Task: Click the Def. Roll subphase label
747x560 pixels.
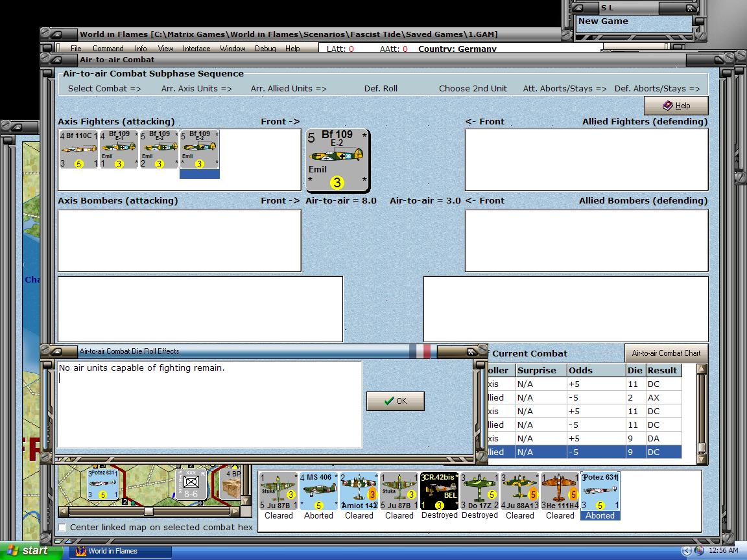Action: [381, 89]
